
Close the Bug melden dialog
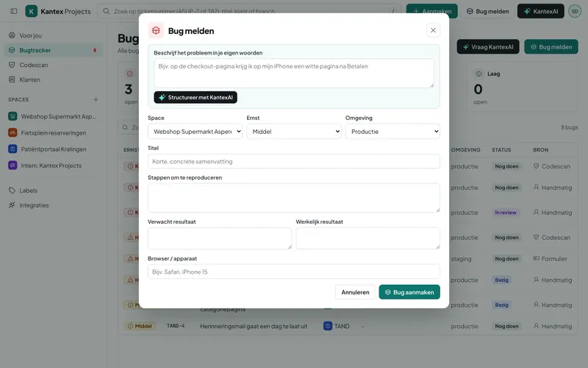(x=433, y=30)
